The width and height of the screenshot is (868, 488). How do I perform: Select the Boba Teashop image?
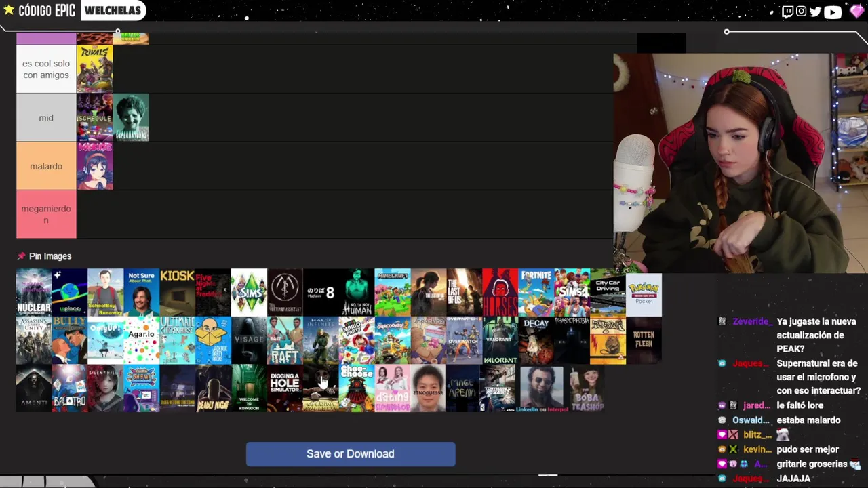(x=587, y=388)
